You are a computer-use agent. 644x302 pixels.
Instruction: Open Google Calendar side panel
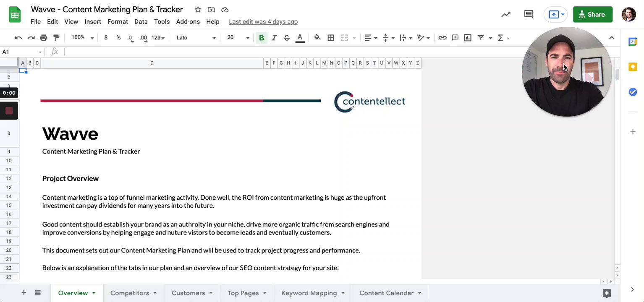pyautogui.click(x=633, y=42)
